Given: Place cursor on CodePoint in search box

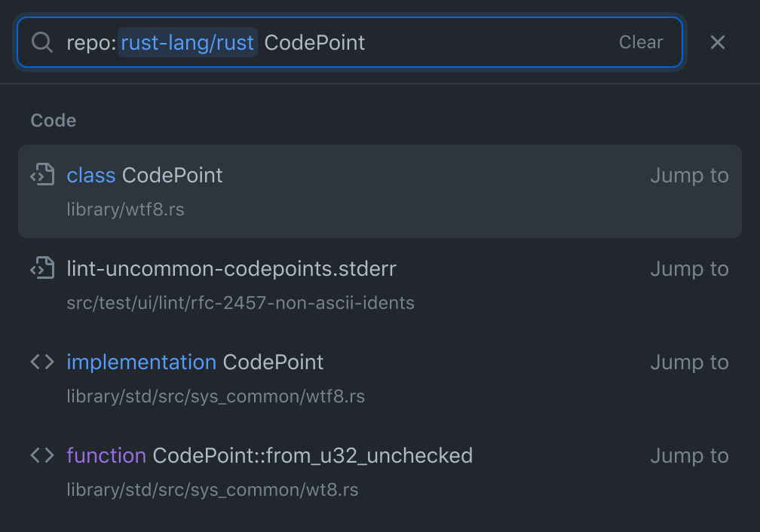Looking at the screenshot, I should click(314, 43).
